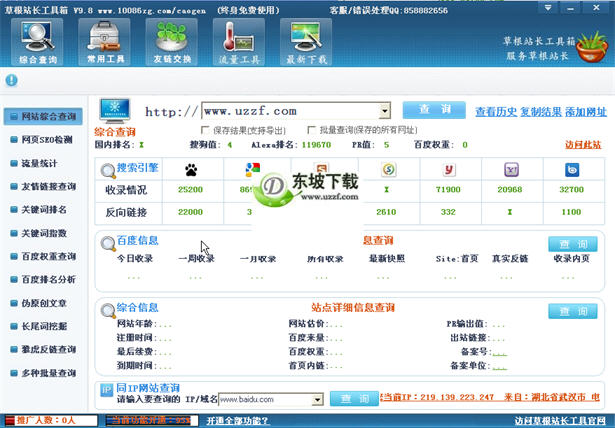
Task: Click the 当前功能开通 progress bar
Action: [152, 421]
